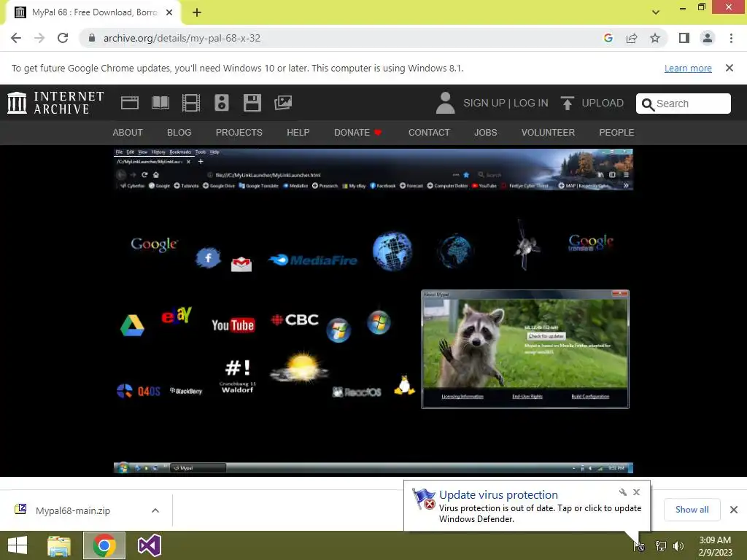Open the BLOG menu item
Image resolution: width=747 pixels, height=560 pixels.
[x=179, y=133]
